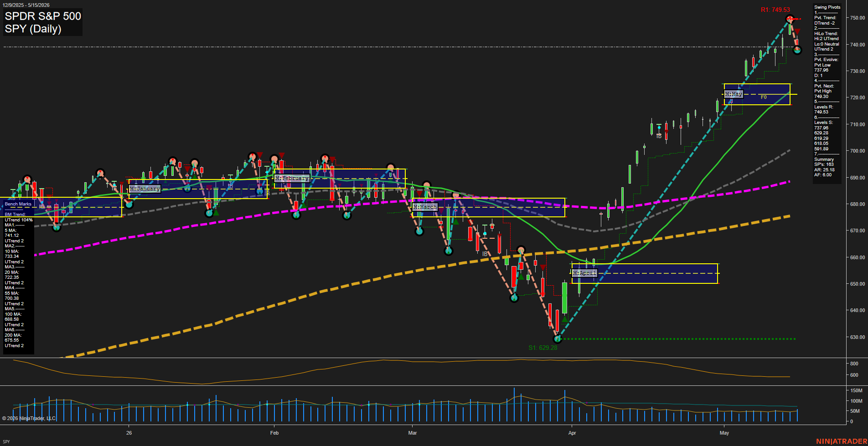Click the SPY (Daily) subtitle label
Image resolution: width=868 pixels, height=446 pixels.
pyautogui.click(x=33, y=29)
